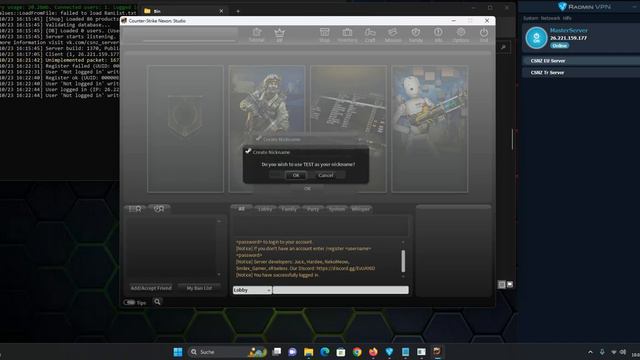
Task: Select CSNZ Tr Server in Radmin VPN
Action: pyautogui.click(x=581, y=73)
